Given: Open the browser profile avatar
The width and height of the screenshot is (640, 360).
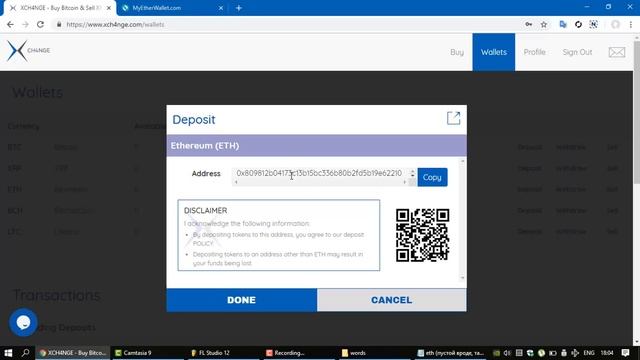Looking at the screenshot, I should (x=615, y=24).
